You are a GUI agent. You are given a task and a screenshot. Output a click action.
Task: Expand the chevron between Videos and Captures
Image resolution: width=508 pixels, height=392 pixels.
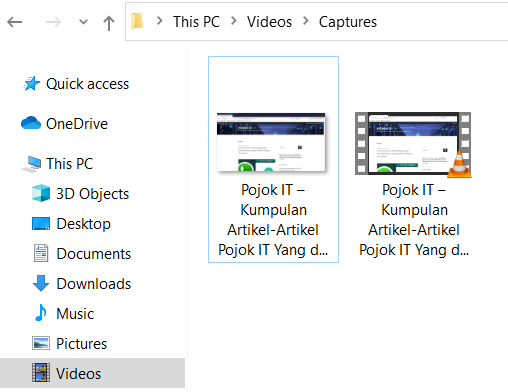click(306, 21)
